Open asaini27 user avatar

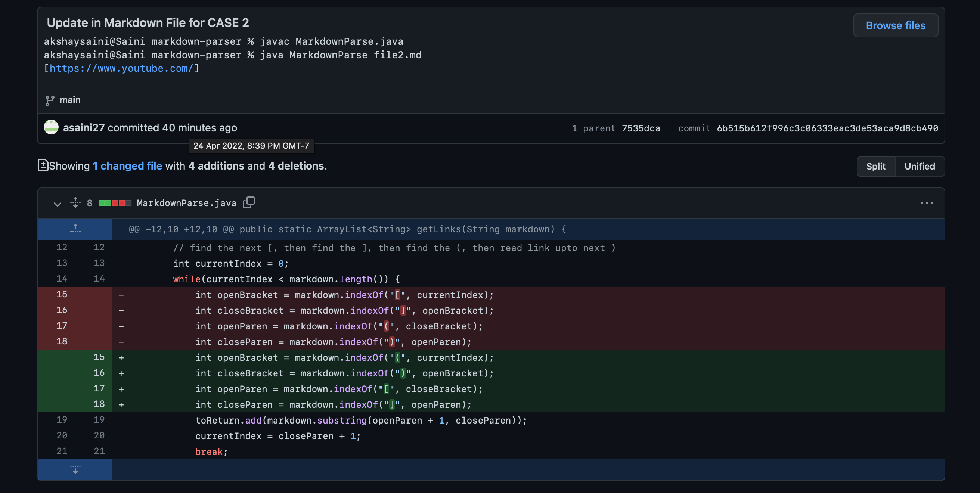coord(51,127)
